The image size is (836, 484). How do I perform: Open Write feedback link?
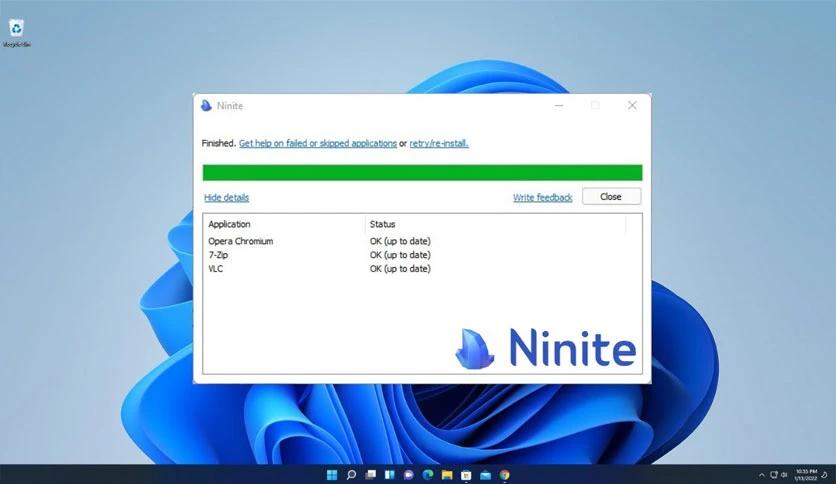click(542, 198)
